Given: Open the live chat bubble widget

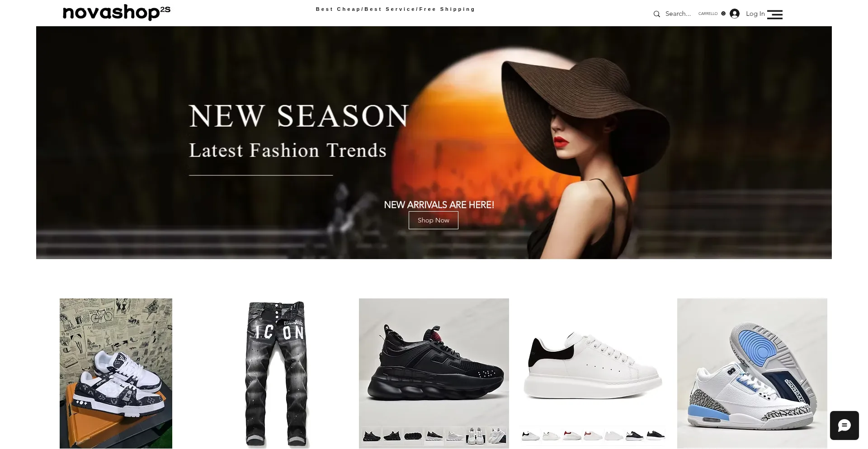Looking at the screenshot, I should pyautogui.click(x=844, y=425).
